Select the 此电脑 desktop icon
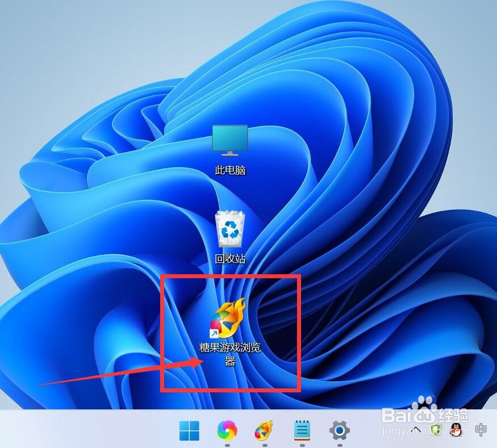This screenshot has height=448, width=497. [230, 150]
